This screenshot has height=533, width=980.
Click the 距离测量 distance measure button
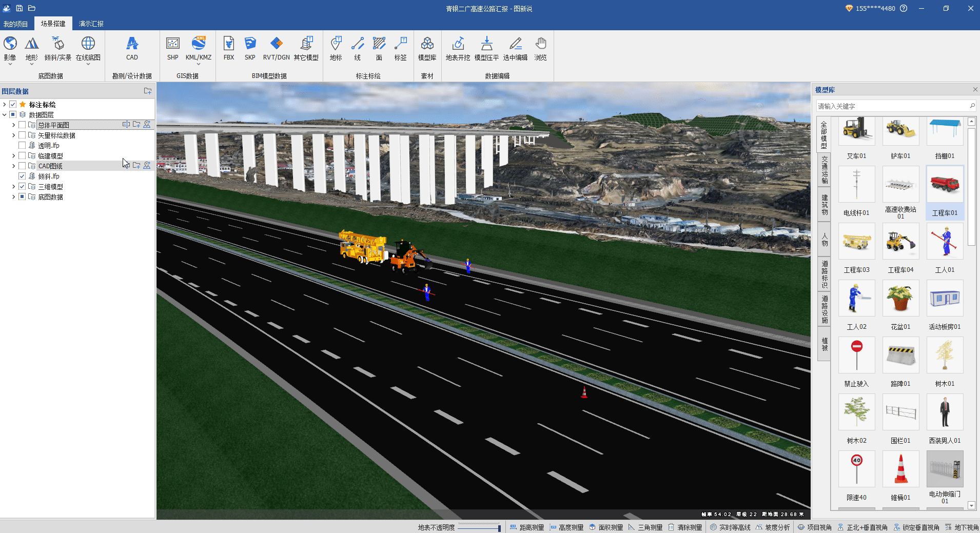point(527,527)
